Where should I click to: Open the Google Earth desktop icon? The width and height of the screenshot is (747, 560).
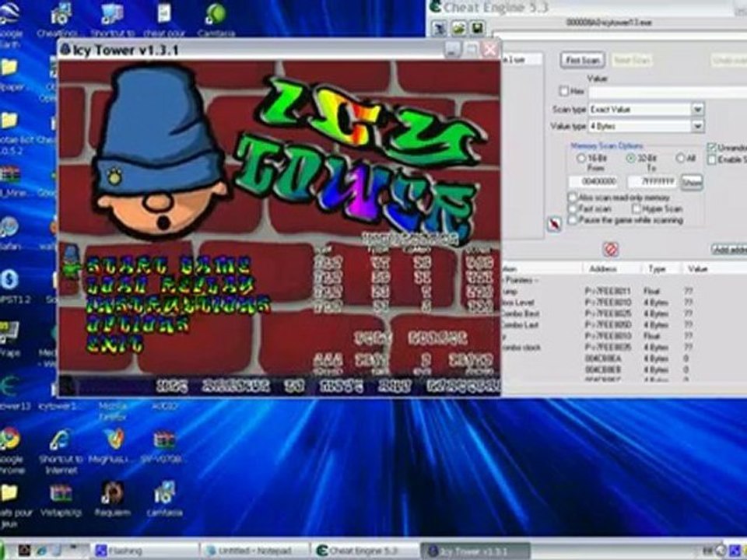9,14
